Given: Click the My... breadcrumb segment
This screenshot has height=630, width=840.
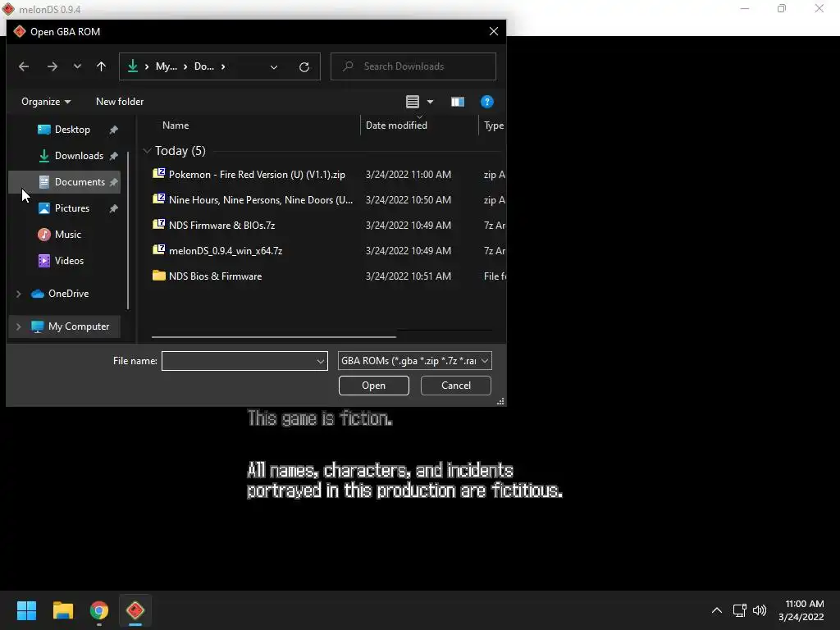Looking at the screenshot, I should (166, 66).
